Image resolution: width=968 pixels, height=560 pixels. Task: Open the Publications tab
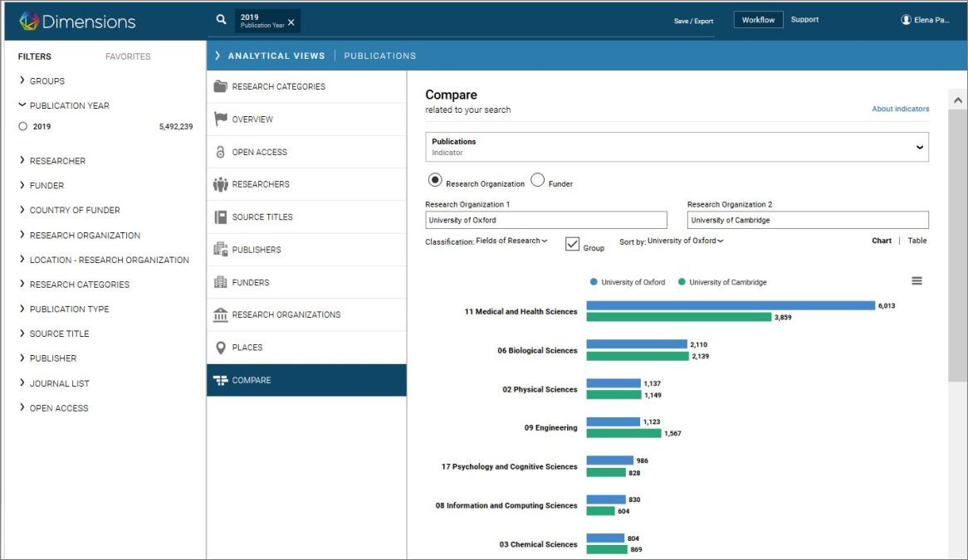point(379,56)
